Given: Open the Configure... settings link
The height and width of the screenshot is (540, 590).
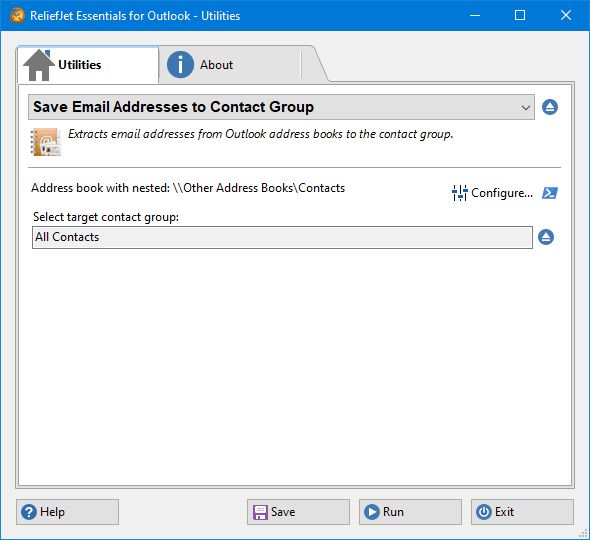Looking at the screenshot, I should [x=493, y=193].
